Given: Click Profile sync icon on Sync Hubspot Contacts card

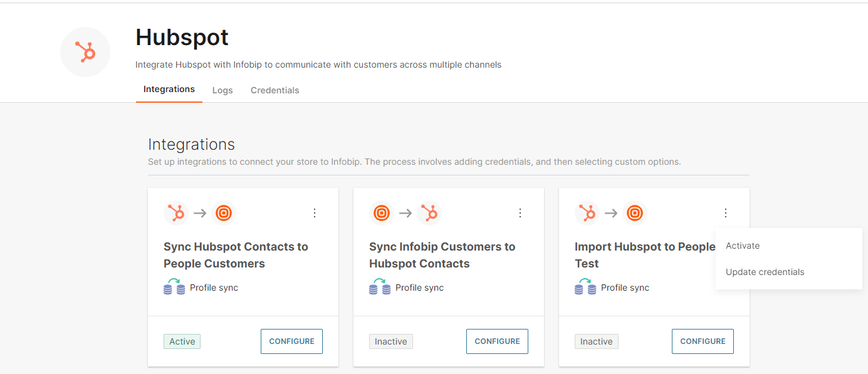Looking at the screenshot, I should 174,288.
